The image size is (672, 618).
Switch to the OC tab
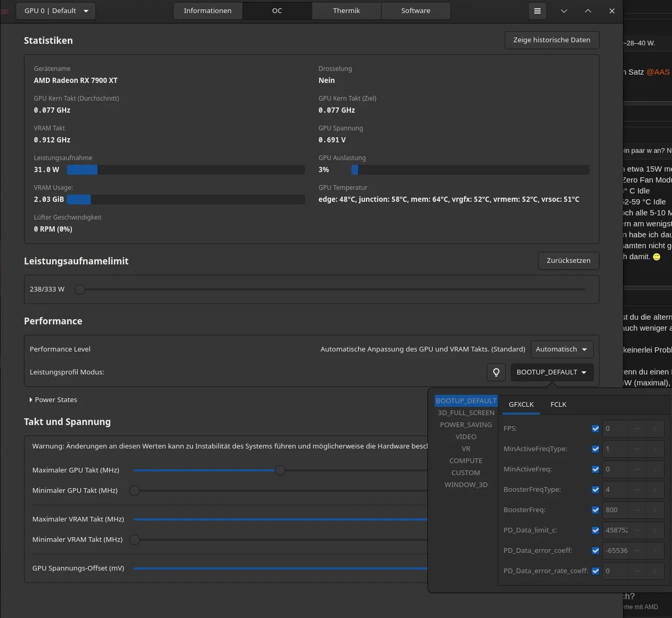click(277, 11)
